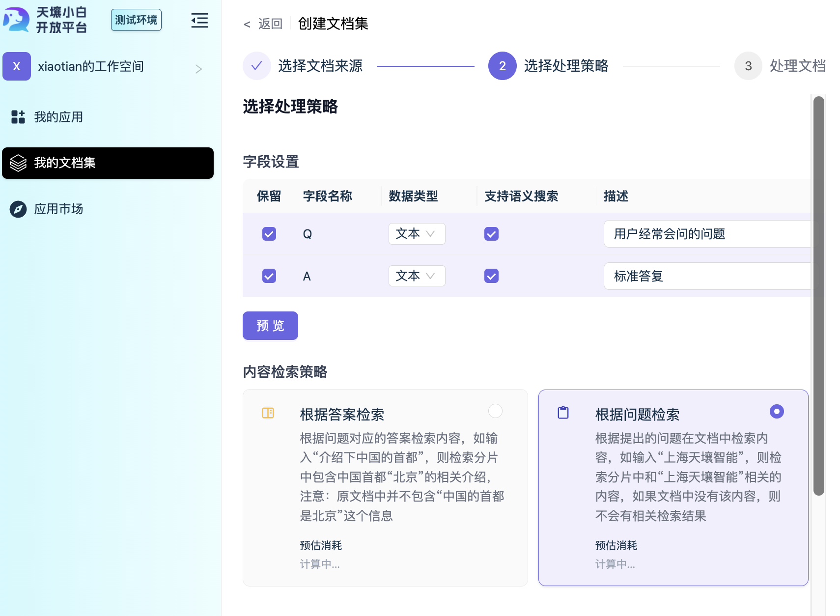Click step 3 circle 处理文档
Screen dimensions: 840x616
[x=748, y=66]
